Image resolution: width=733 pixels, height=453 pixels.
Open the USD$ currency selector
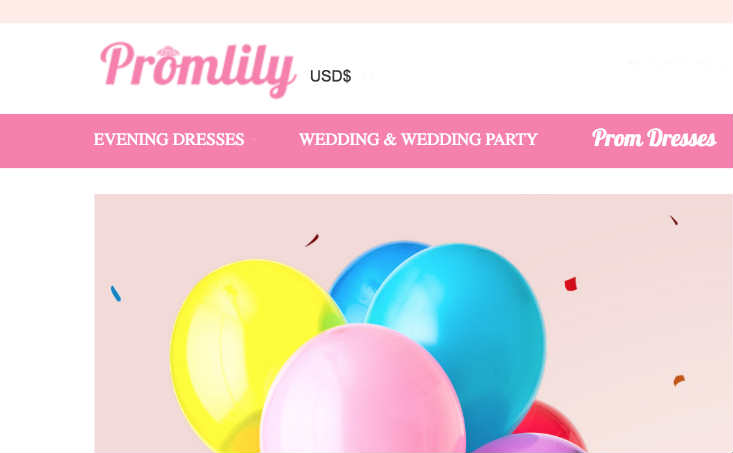(330, 76)
